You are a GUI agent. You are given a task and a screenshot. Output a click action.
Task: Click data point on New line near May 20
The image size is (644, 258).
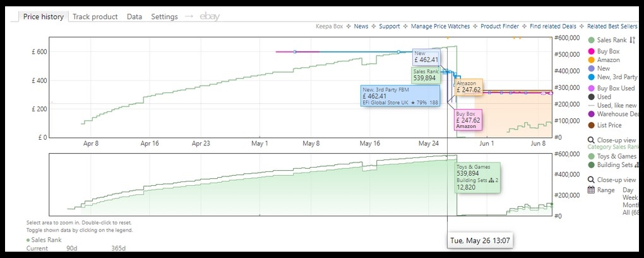click(398, 52)
